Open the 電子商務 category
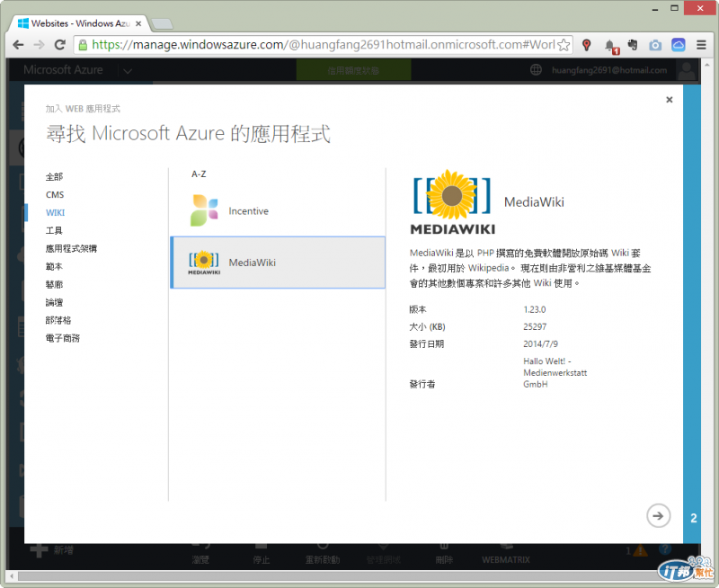The height and width of the screenshot is (588, 719). [x=62, y=338]
